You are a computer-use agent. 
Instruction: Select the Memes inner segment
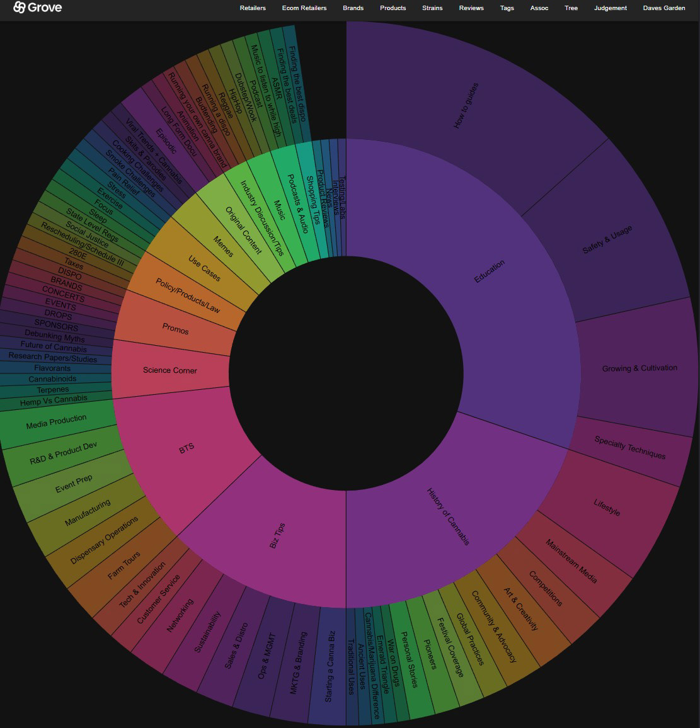point(224,246)
